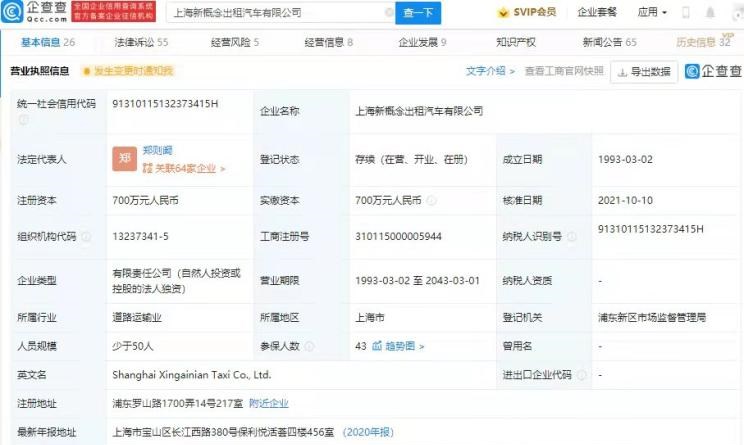
Task: Select English name Shanghai Xingainian Taxi Co., Ltd.
Action: pyautogui.click(x=192, y=375)
